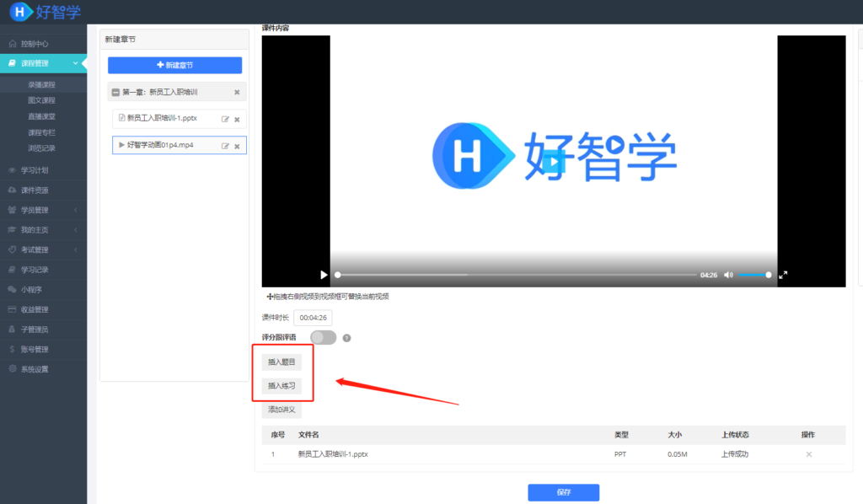Image resolution: width=863 pixels, height=504 pixels.
Task: Delete 第一章 chapter with x icon
Action: [x=237, y=93]
